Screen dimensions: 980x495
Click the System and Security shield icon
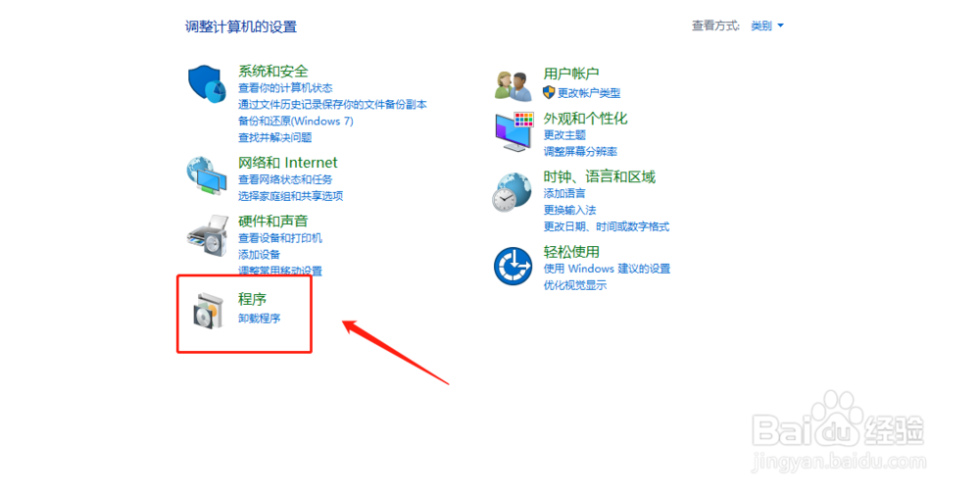point(207,83)
